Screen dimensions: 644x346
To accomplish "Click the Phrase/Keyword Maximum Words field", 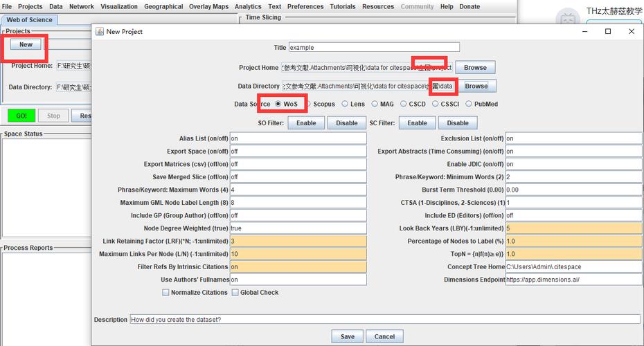I will click(298, 190).
